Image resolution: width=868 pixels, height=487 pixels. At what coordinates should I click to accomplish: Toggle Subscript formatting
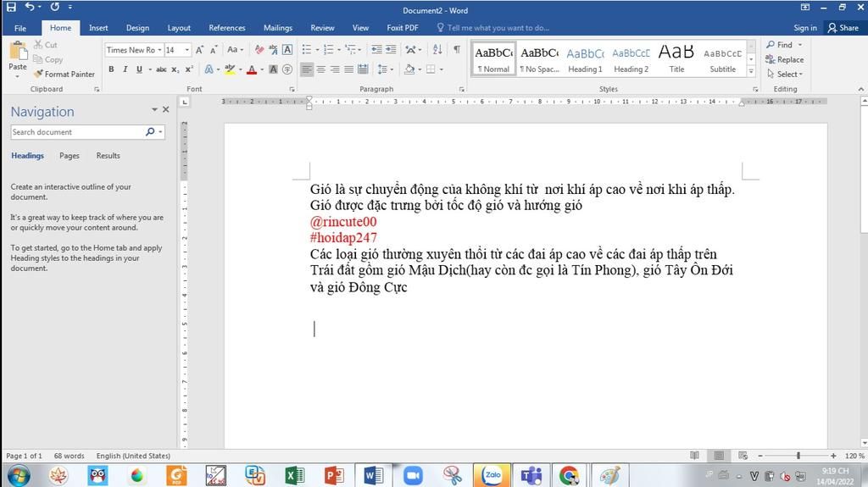[x=175, y=69]
